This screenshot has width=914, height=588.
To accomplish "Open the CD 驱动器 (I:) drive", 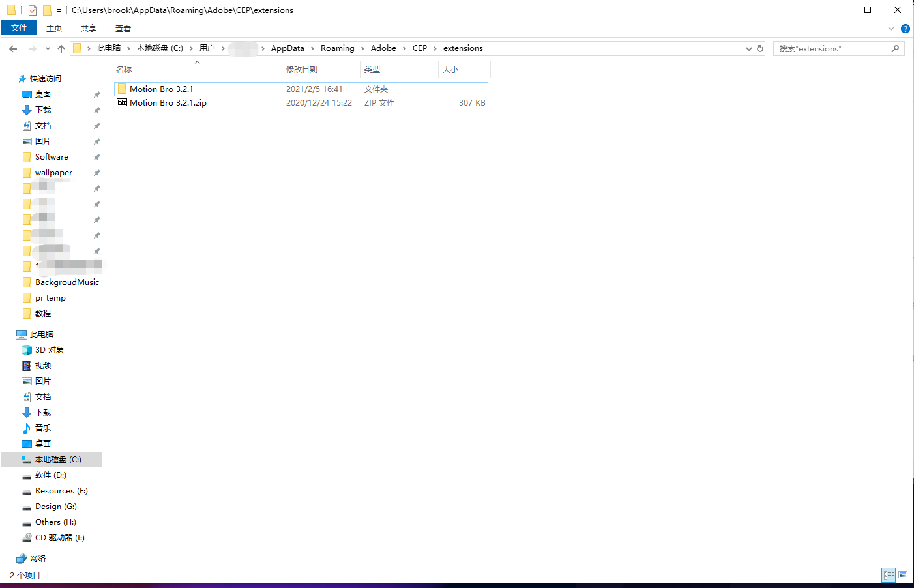I will point(60,538).
